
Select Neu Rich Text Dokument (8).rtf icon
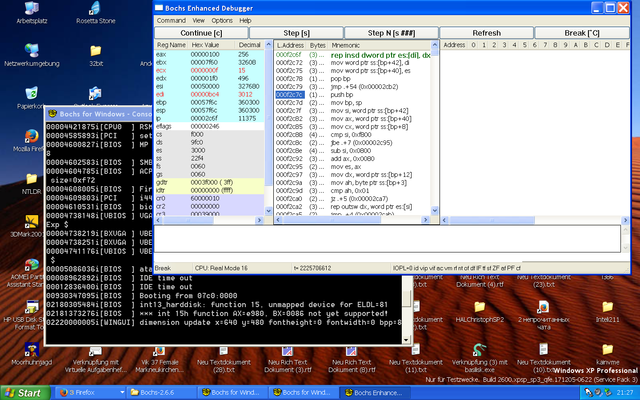pos(351,358)
